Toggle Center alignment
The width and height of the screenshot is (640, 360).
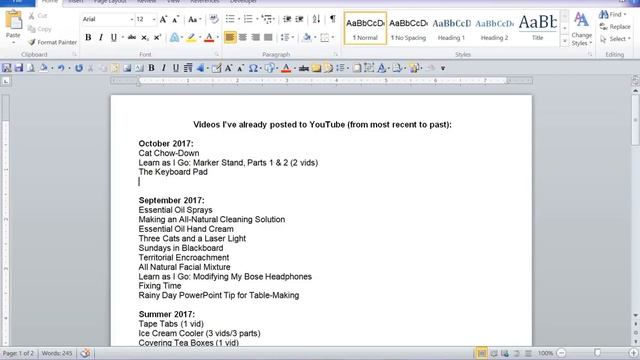pos(242,38)
